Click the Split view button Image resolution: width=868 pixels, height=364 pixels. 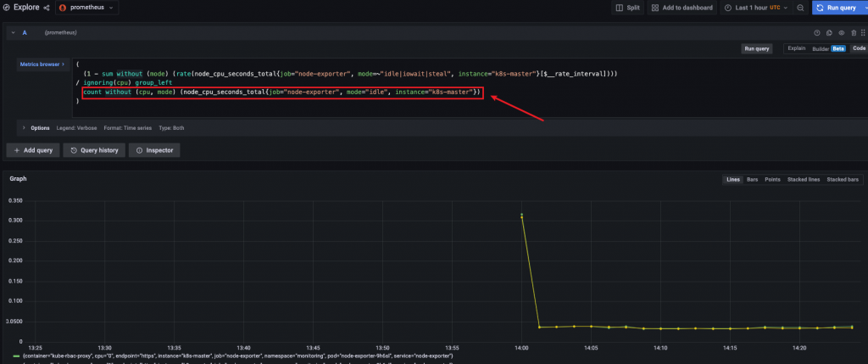(x=628, y=8)
